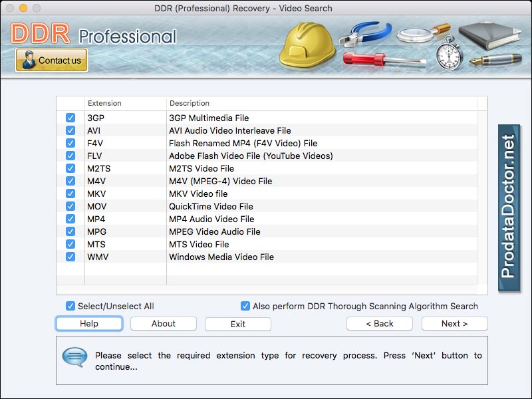Screen dimensions: 532x399
Task: Open the Help dialog
Action: click(88, 324)
